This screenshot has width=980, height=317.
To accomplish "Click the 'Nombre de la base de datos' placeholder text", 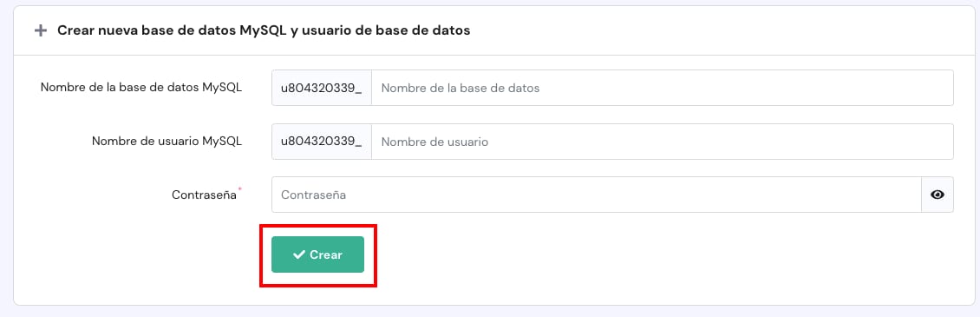I will [x=461, y=88].
